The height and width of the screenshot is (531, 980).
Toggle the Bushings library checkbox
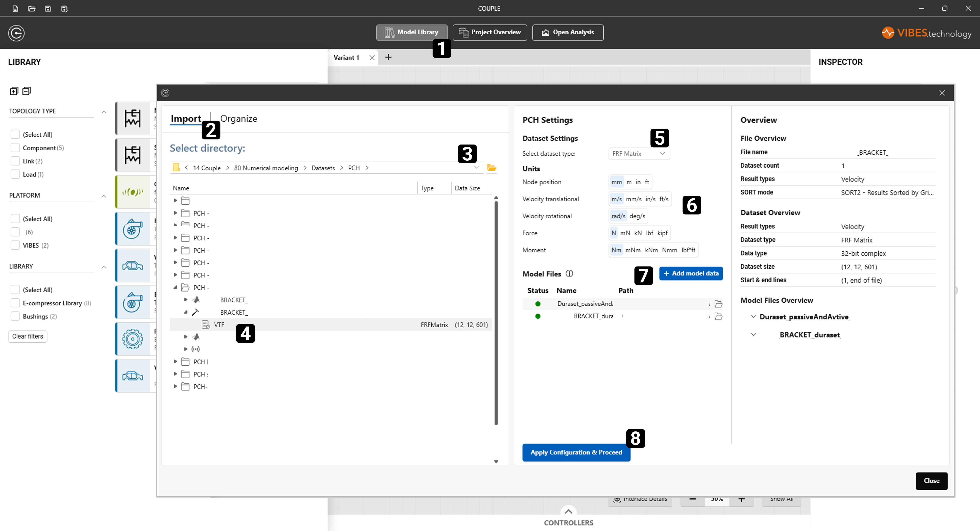pos(15,316)
